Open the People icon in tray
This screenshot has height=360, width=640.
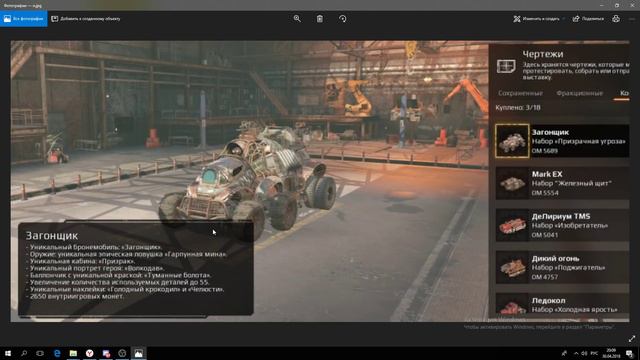click(x=564, y=353)
